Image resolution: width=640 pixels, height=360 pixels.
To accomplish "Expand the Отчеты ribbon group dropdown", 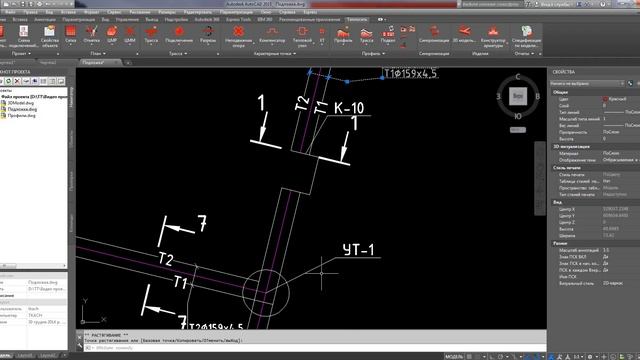I will [524, 53].
